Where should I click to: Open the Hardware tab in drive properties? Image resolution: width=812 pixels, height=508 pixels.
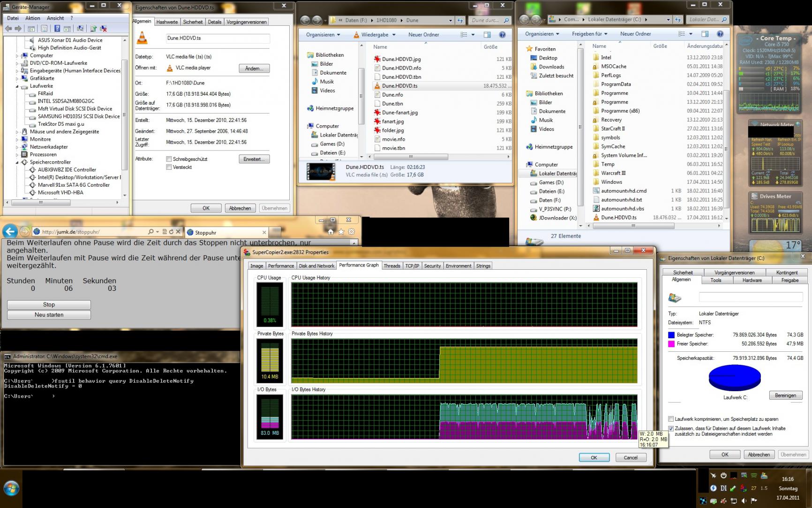click(752, 281)
